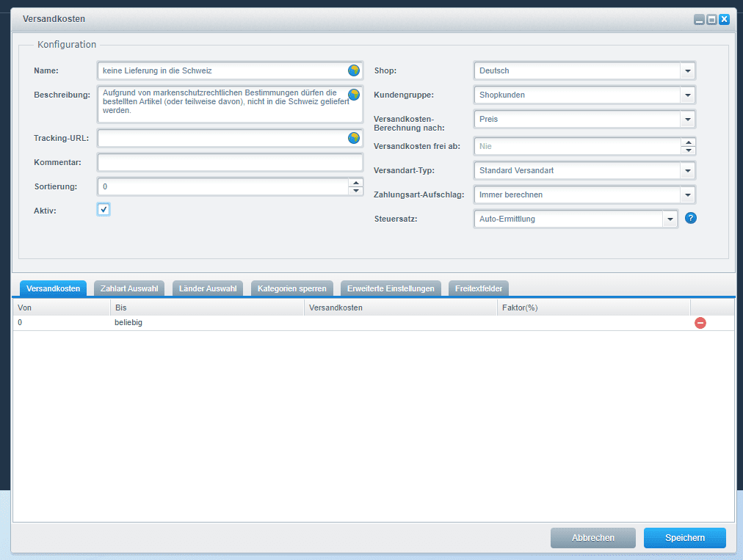Image resolution: width=743 pixels, height=560 pixels.
Task: Click the Speichern button
Action: (x=684, y=538)
